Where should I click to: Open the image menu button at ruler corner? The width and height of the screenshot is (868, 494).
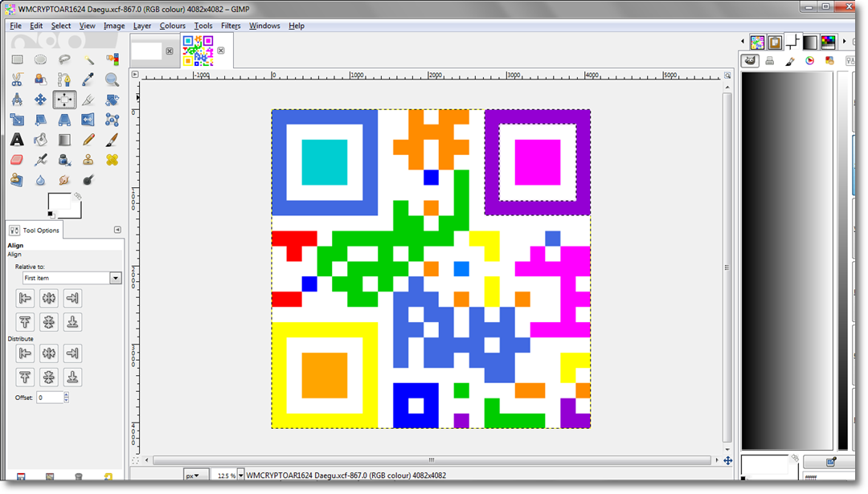135,74
